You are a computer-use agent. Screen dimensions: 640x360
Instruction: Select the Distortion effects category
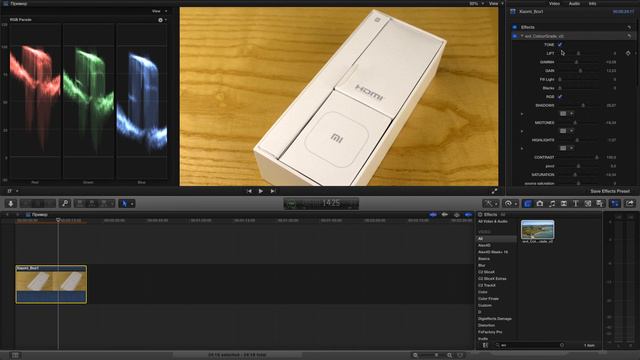coord(486,325)
